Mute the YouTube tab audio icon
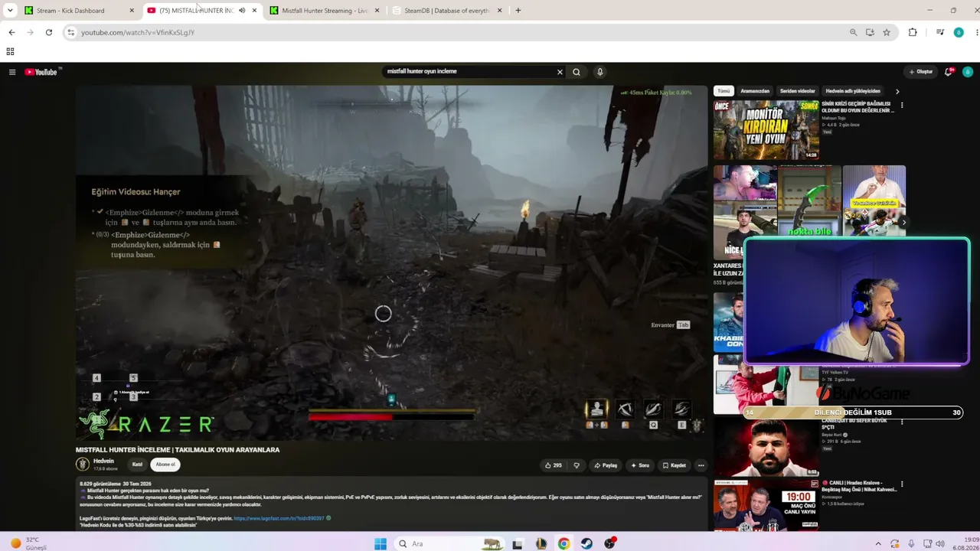This screenshot has height=551, width=980. [242, 11]
